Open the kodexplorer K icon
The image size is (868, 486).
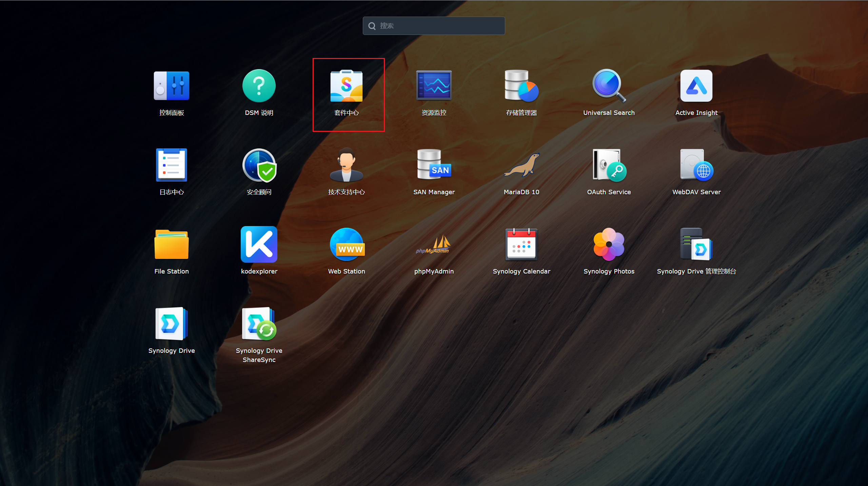coord(259,244)
